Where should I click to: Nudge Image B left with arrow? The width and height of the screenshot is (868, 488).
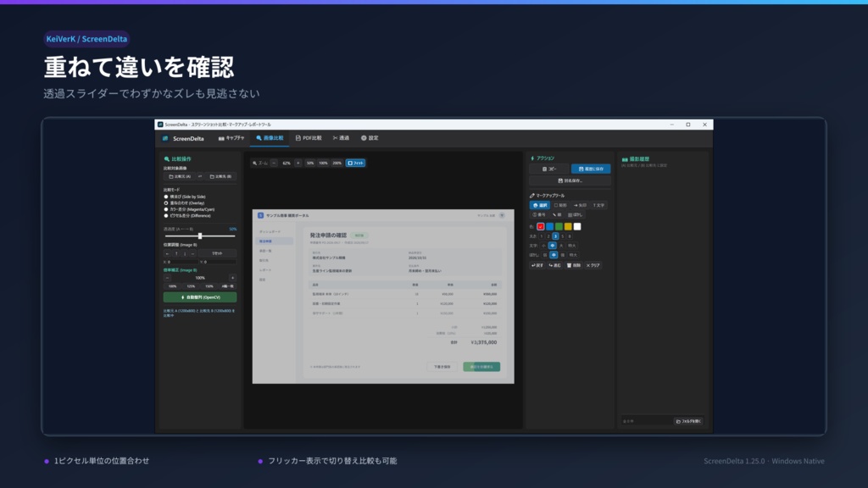(x=168, y=253)
